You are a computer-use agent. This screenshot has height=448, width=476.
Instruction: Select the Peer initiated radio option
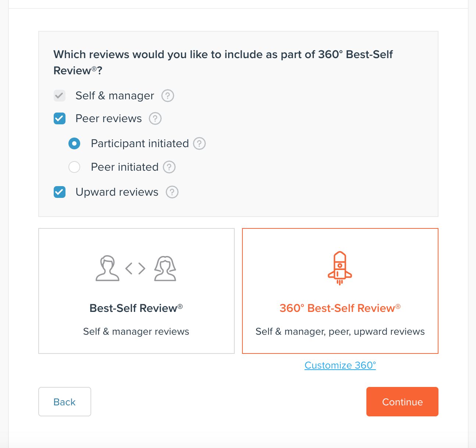tap(74, 167)
